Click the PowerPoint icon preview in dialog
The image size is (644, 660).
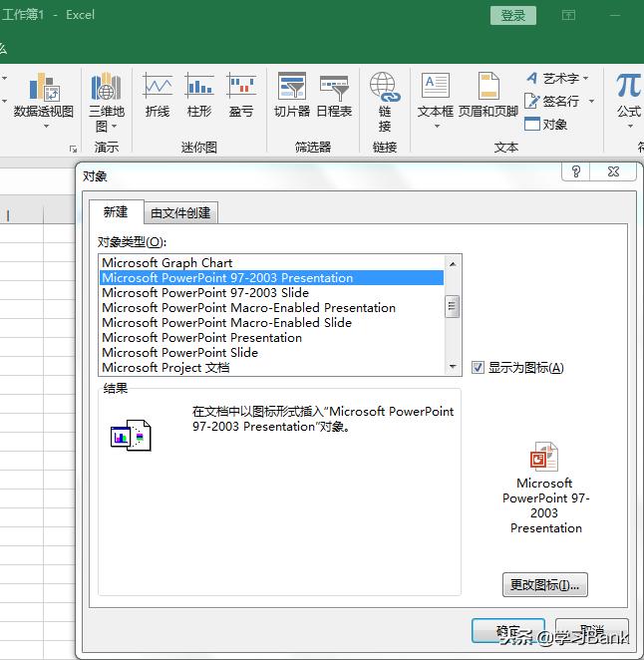coord(544,457)
